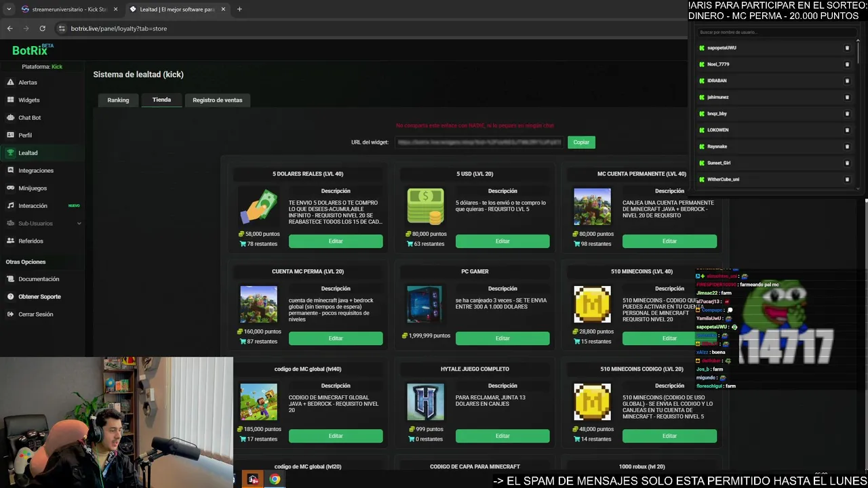Open the Registro de ventas tab

(217, 100)
